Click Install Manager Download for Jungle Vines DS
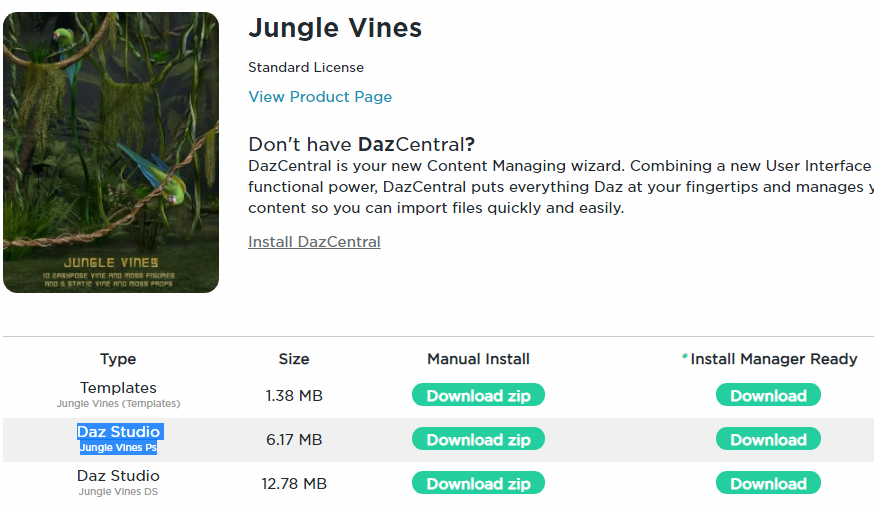Screen dimensions: 874x512 coord(768,483)
